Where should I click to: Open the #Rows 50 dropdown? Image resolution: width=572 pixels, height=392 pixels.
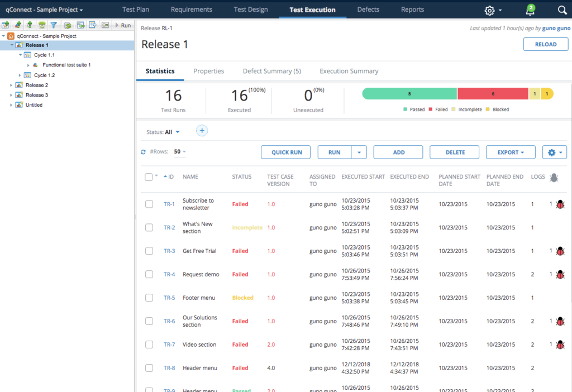click(180, 152)
